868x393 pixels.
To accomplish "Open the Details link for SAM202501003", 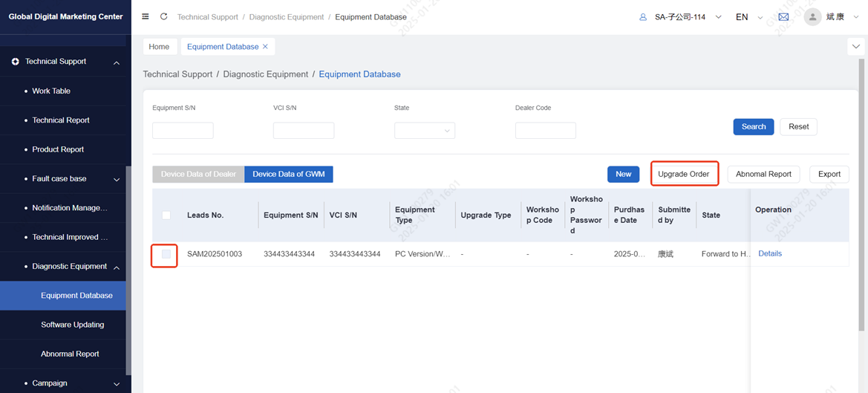I will click(770, 254).
